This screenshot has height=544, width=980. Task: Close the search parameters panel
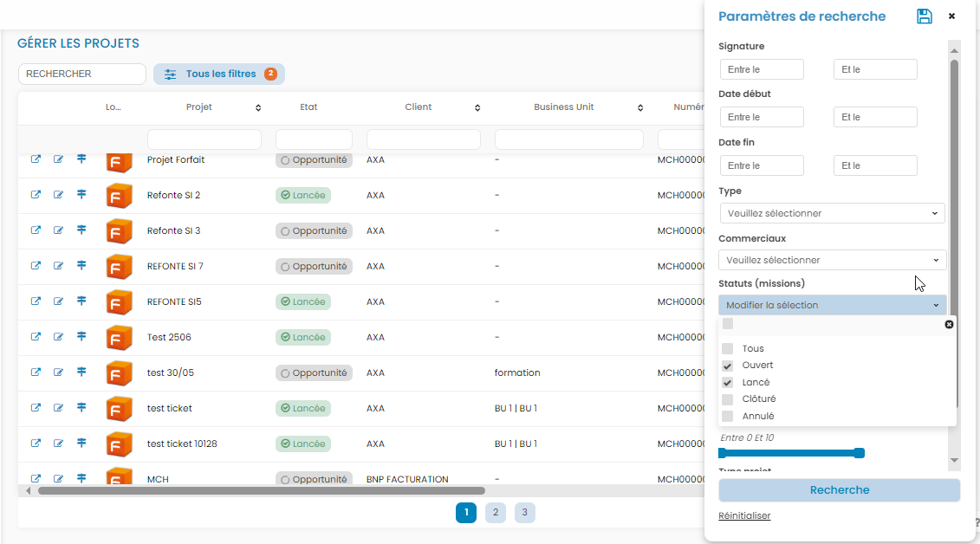951,16
